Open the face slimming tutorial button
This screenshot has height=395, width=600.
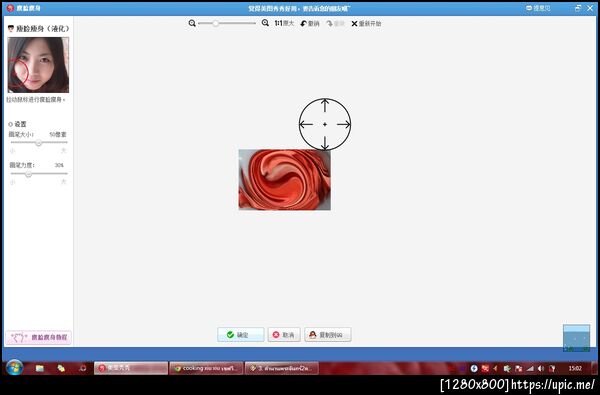click(x=39, y=338)
